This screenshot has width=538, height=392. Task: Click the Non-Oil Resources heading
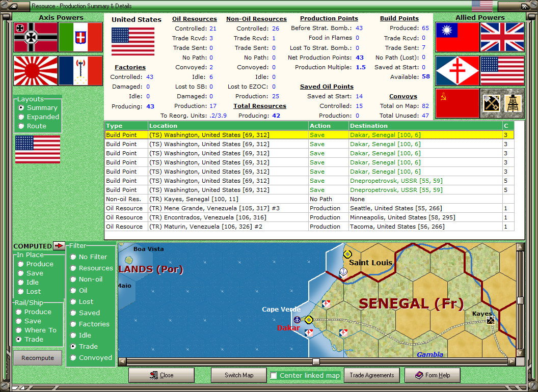click(256, 19)
